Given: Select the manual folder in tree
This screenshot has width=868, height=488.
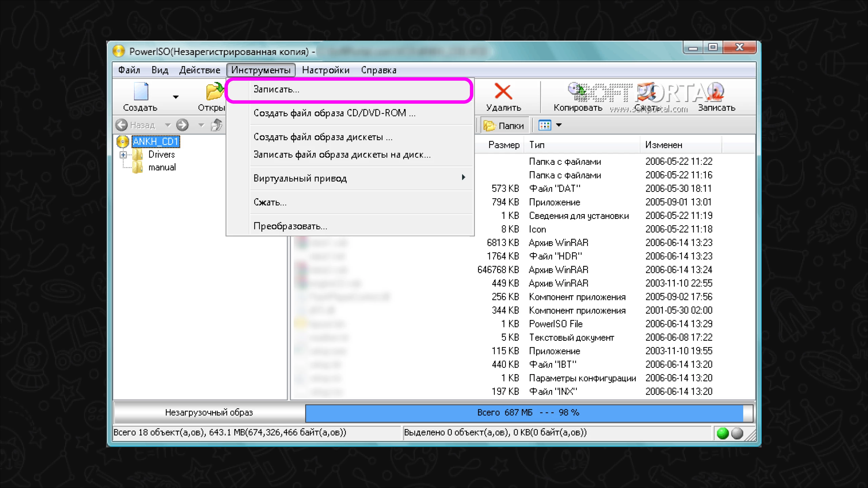Looking at the screenshot, I should point(162,167).
